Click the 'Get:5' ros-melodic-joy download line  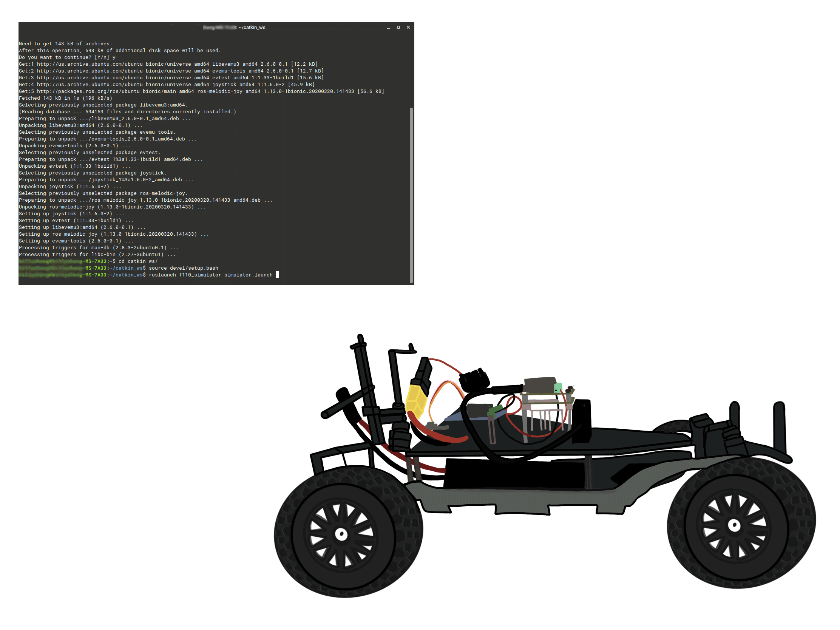tap(201, 91)
